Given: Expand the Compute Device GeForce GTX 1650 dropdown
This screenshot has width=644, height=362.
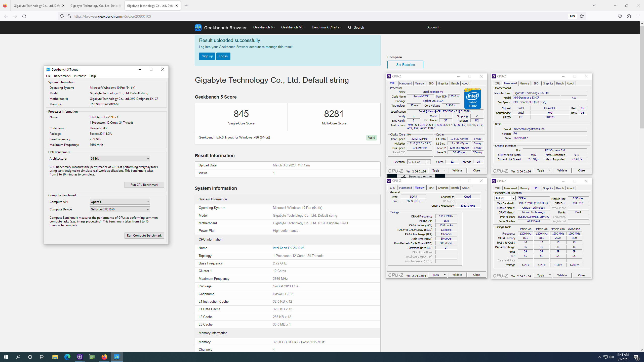Looking at the screenshot, I should 120,209.
